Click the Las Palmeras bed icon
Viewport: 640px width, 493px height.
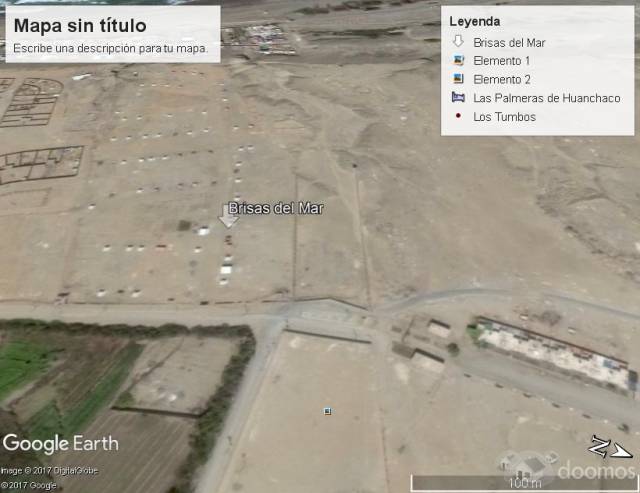458,97
